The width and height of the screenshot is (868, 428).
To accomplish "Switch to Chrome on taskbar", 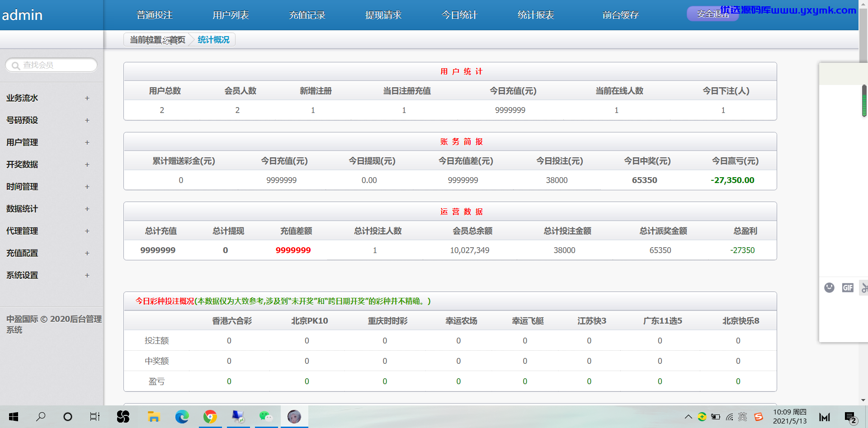I will click(210, 417).
